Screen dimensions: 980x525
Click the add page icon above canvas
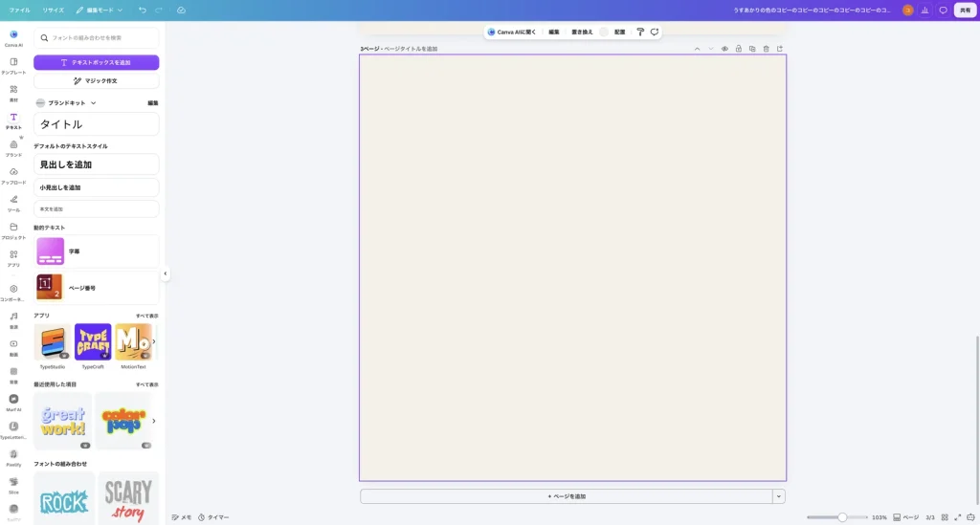[779, 49]
